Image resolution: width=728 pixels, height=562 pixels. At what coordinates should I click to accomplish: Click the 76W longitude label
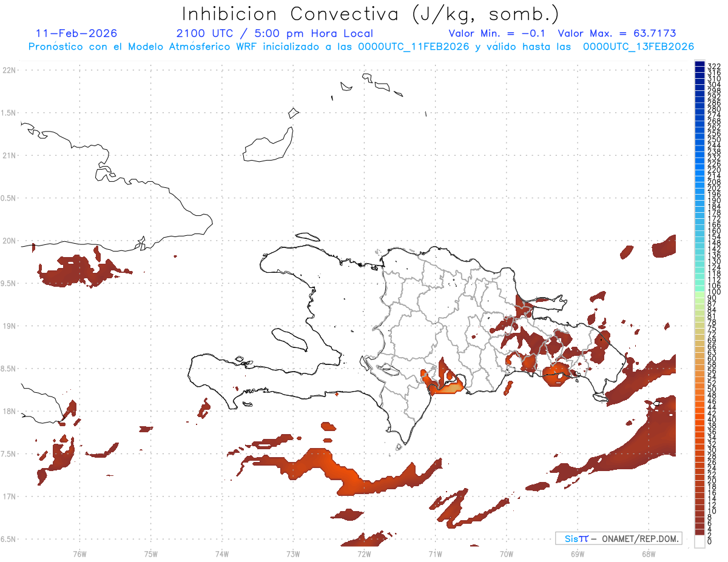[79, 553]
